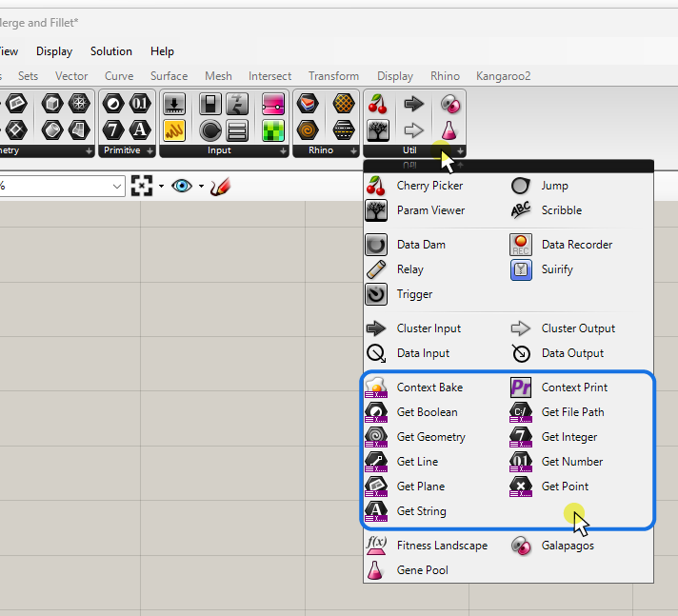Click the zoom extents icon in canvas toolbar
Viewport: 678px width, 616px height.
pos(142,186)
